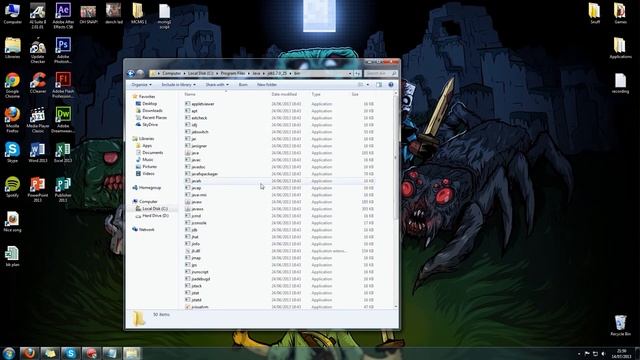The image size is (640, 360).
Task: Open the Share with dropdown
Action: pyautogui.click(x=217, y=84)
